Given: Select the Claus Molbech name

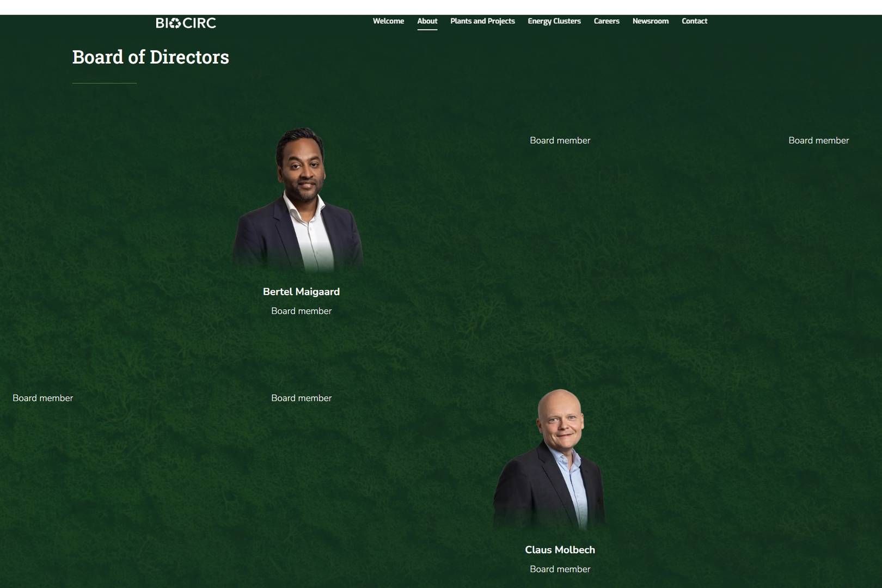Looking at the screenshot, I should (x=560, y=550).
